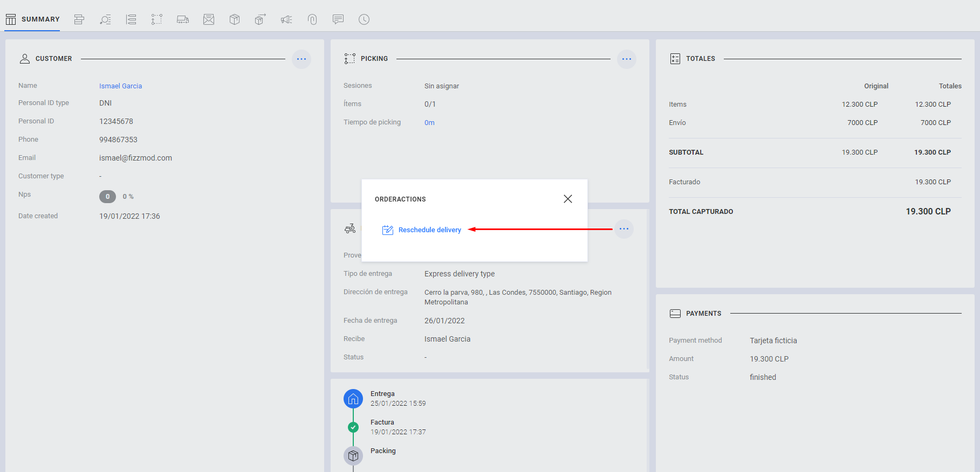
Task: Select the Factura green check marker
Action: (x=353, y=427)
